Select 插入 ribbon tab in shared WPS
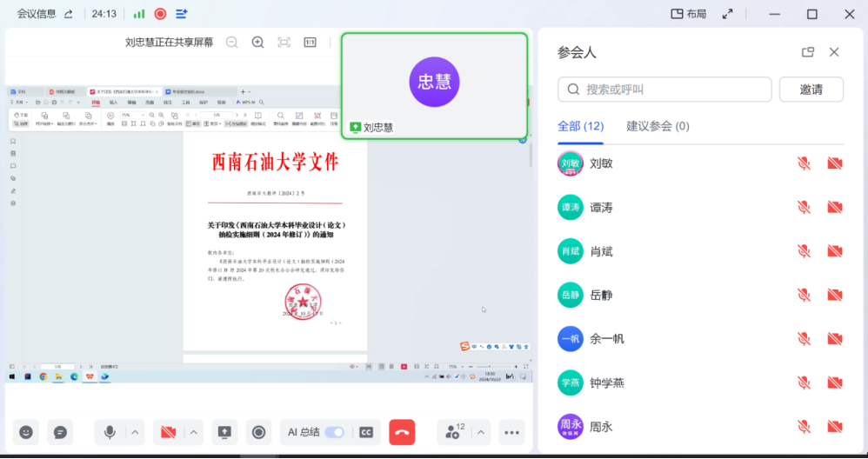 pyautogui.click(x=113, y=103)
